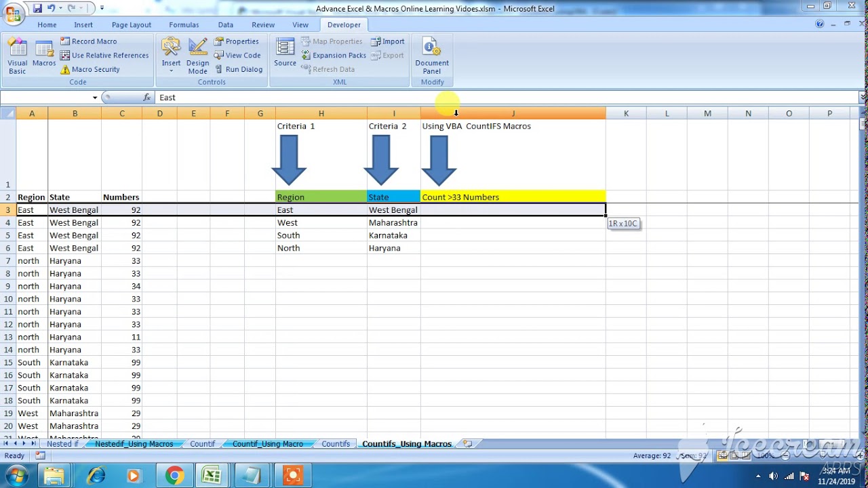Click XML Import
Image resolution: width=868 pixels, height=488 pixels.
388,41
